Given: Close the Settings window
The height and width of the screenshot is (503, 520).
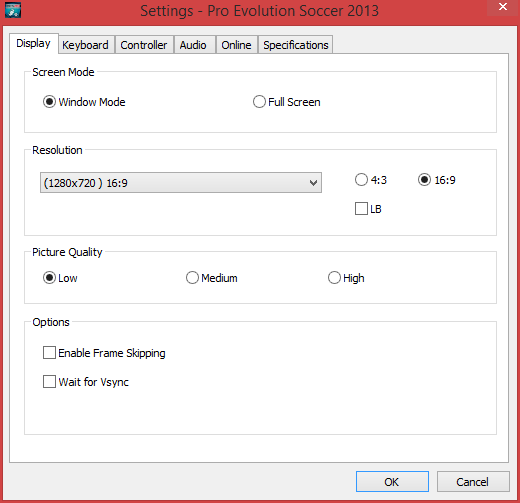Looking at the screenshot, I should coord(503,7).
